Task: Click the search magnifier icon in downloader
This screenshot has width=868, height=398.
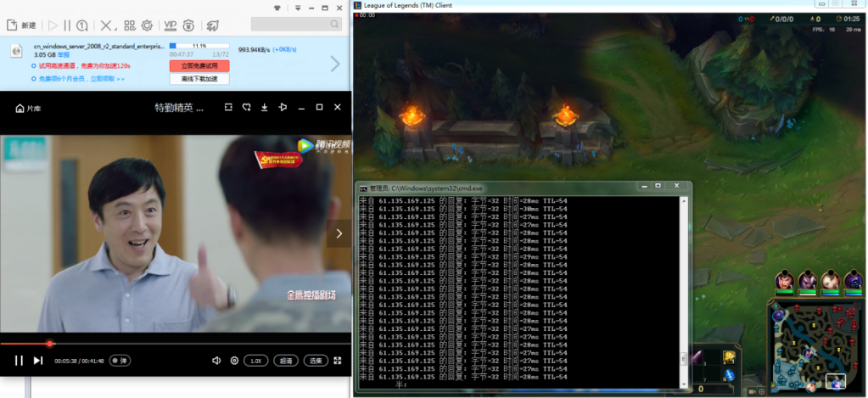Action: pos(334,25)
